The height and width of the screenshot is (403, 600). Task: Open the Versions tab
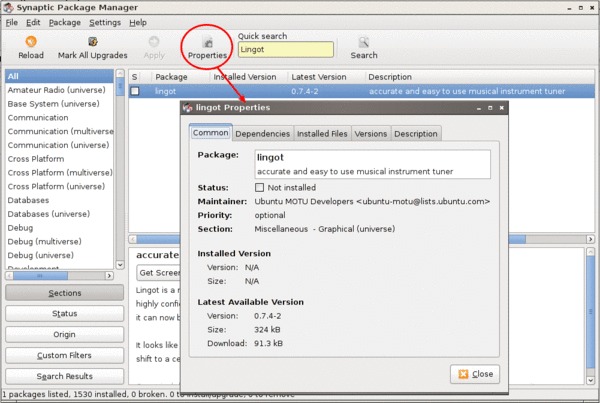click(370, 134)
